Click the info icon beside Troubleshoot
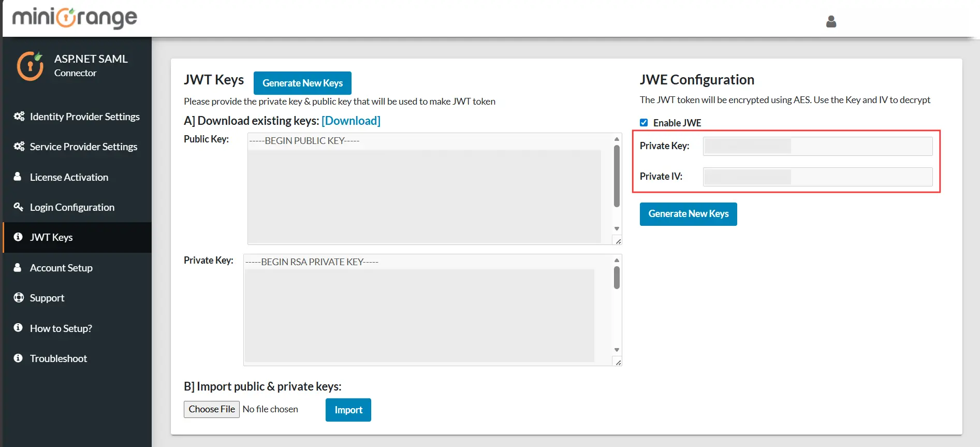The width and height of the screenshot is (980, 447). tap(18, 358)
